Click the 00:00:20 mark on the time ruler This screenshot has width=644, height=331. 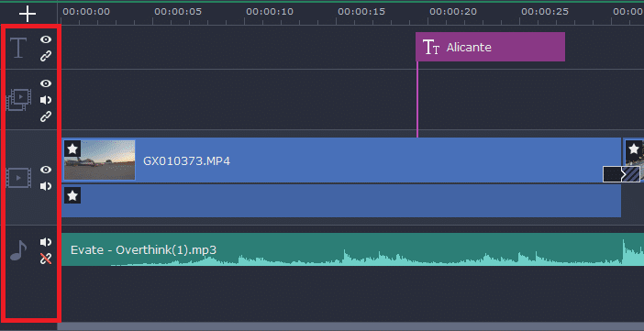coord(453,12)
